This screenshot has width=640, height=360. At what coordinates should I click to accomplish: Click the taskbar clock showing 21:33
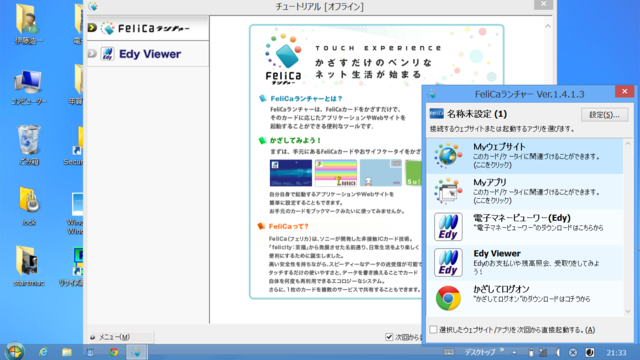616,352
